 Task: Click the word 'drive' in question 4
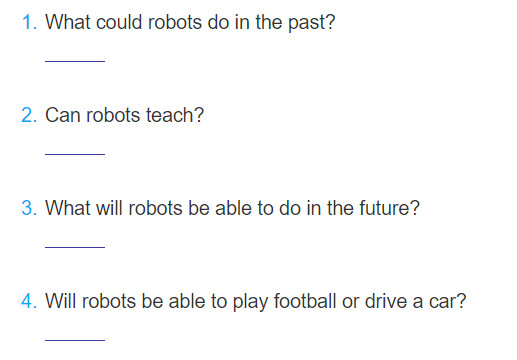pos(386,301)
